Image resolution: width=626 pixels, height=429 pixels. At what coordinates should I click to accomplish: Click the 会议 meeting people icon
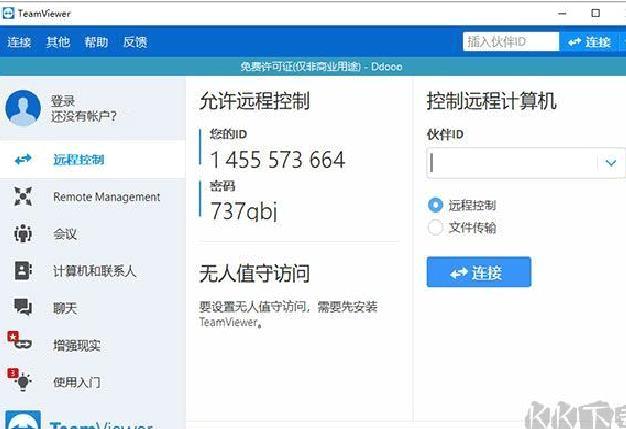point(23,233)
